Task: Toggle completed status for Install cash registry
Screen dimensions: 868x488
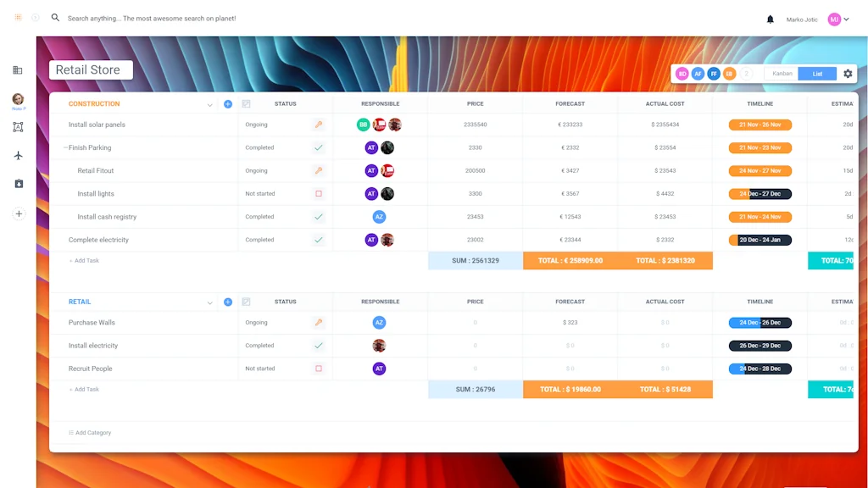Action: coord(319,216)
